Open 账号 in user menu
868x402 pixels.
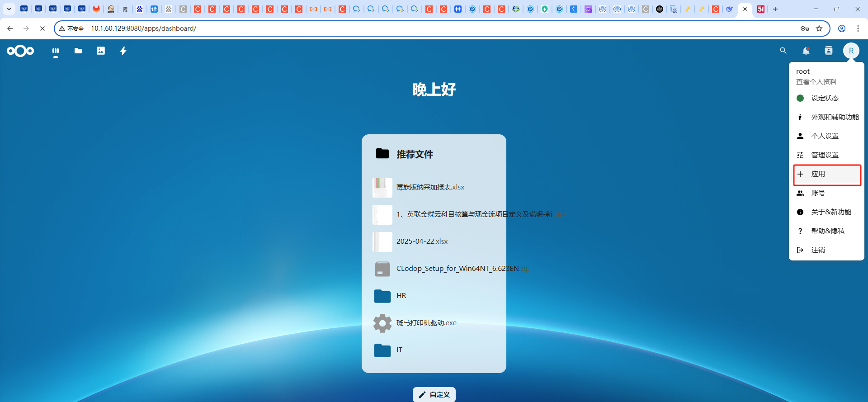(826, 193)
